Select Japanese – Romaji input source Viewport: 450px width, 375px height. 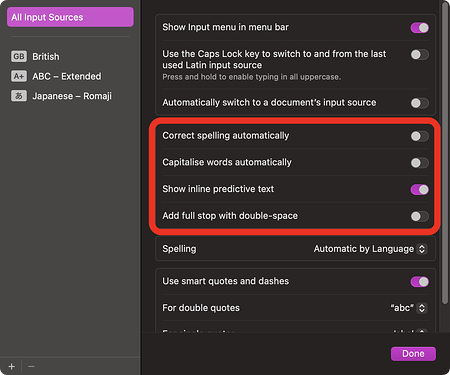click(x=70, y=96)
